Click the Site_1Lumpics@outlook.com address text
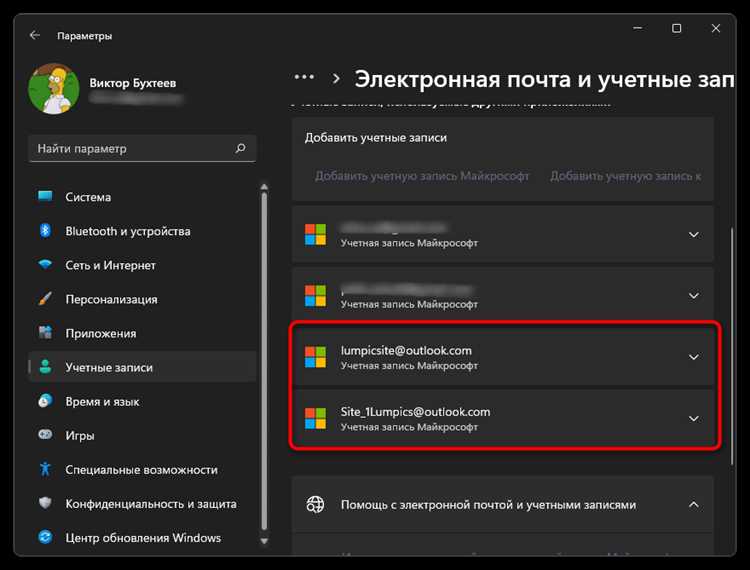750x570 pixels. pos(415,412)
